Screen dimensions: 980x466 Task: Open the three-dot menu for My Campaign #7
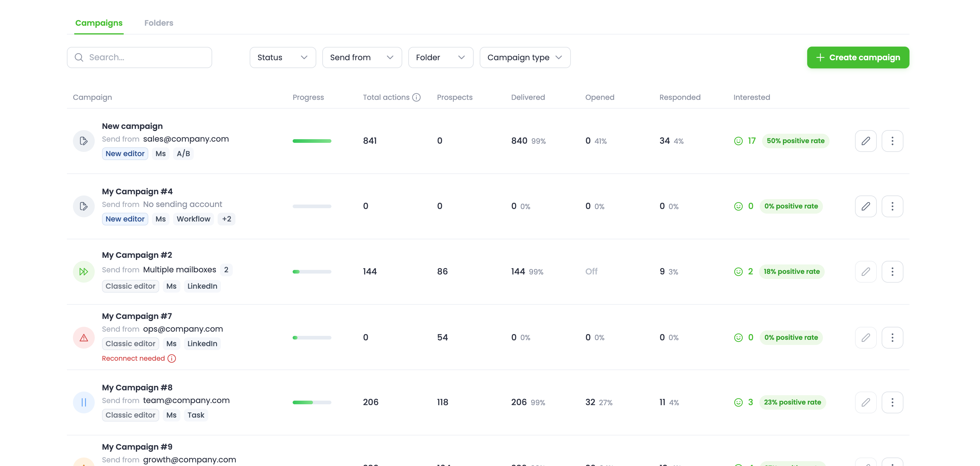tap(892, 337)
